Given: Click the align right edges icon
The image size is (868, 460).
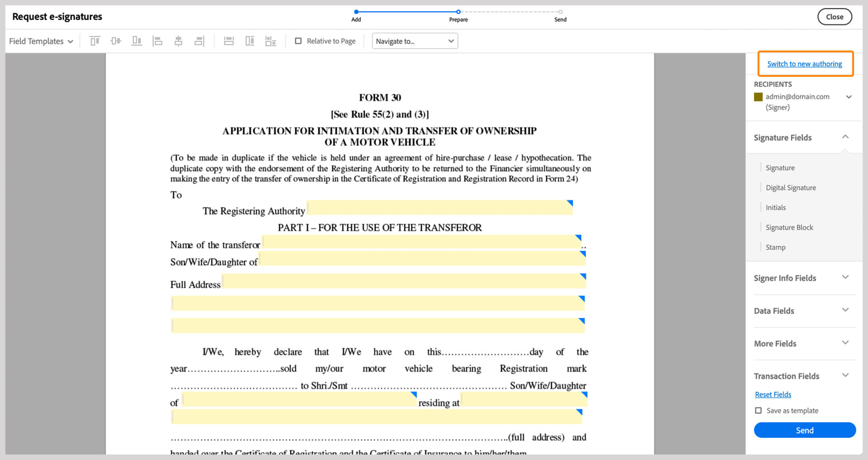Looking at the screenshot, I should click(199, 41).
